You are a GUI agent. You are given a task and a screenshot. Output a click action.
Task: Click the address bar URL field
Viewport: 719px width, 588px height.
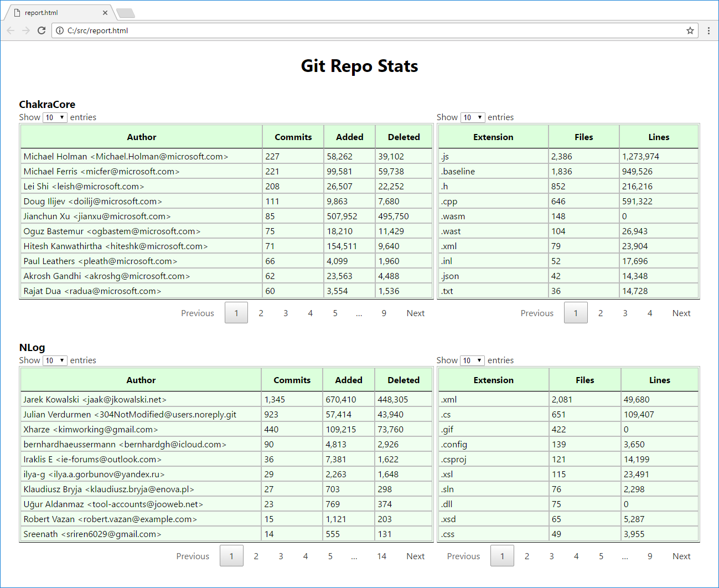tap(375, 30)
